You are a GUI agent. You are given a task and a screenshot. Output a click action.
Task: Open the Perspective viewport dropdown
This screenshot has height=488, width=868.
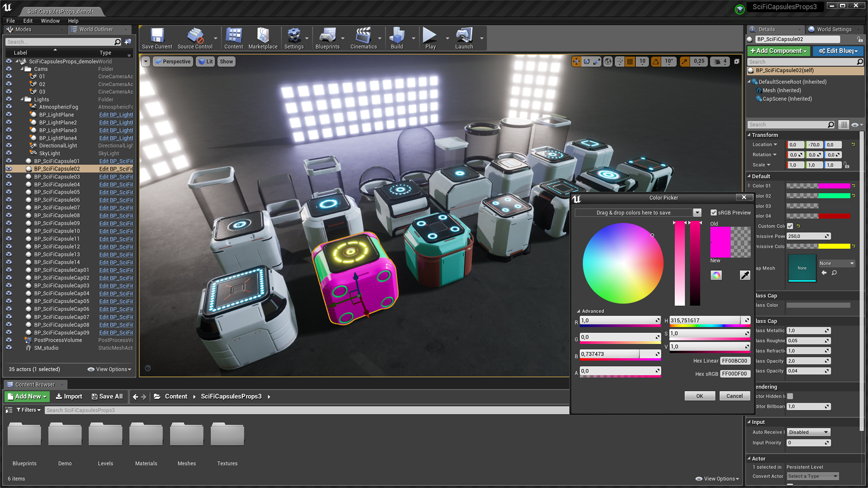coord(173,61)
